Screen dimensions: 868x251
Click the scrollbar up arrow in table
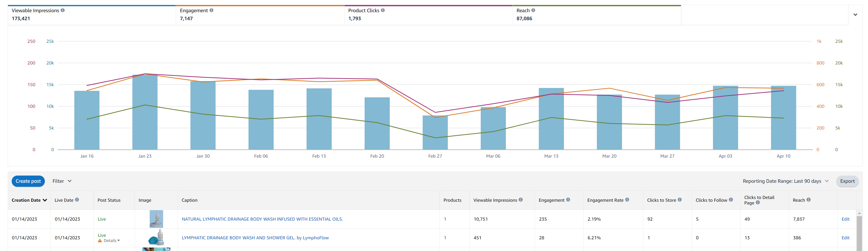[x=859, y=213]
